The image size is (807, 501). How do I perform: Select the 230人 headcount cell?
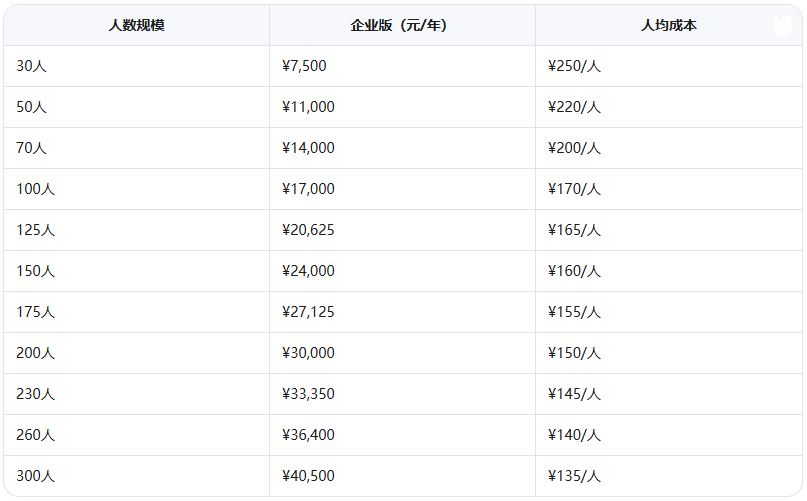136,394
